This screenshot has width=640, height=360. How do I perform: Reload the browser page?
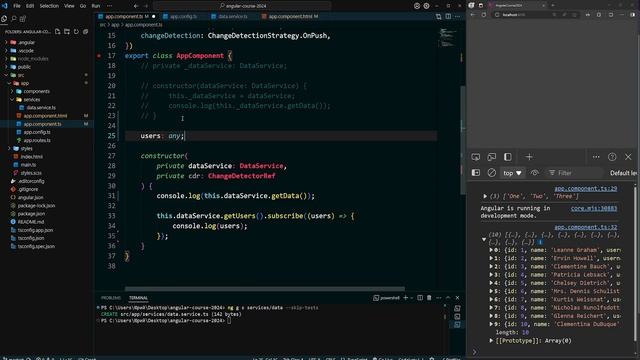(x=484, y=15)
